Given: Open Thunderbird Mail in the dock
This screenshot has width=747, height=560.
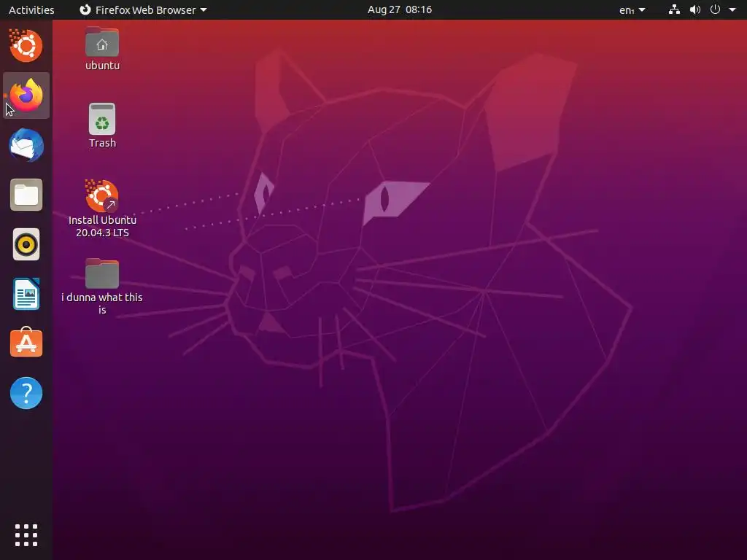Looking at the screenshot, I should [26, 145].
